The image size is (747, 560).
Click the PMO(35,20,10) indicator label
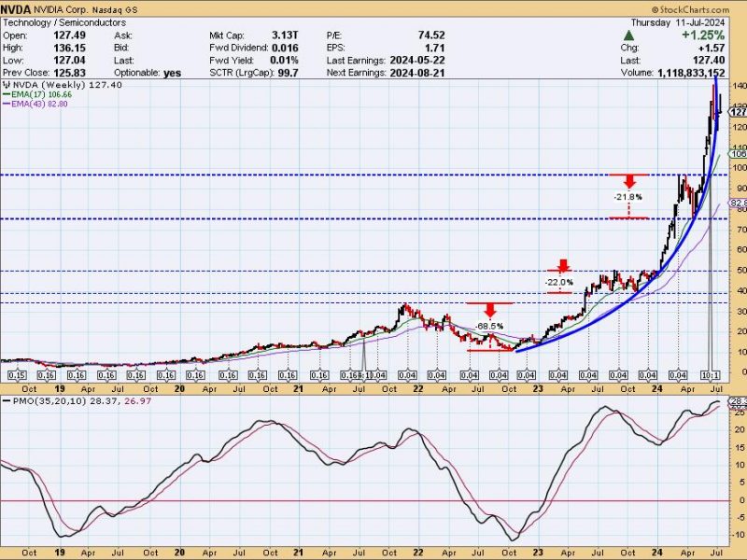[x=49, y=401]
